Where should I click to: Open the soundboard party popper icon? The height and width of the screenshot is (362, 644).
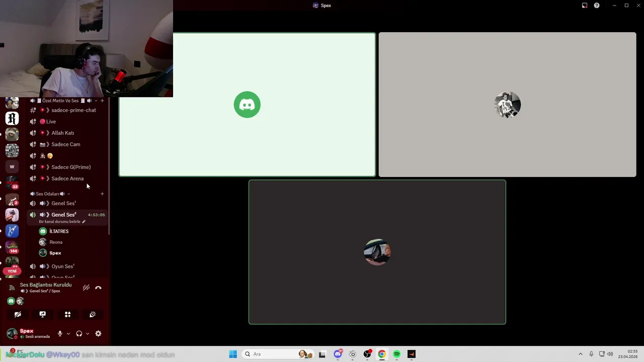pyautogui.click(x=93, y=314)
